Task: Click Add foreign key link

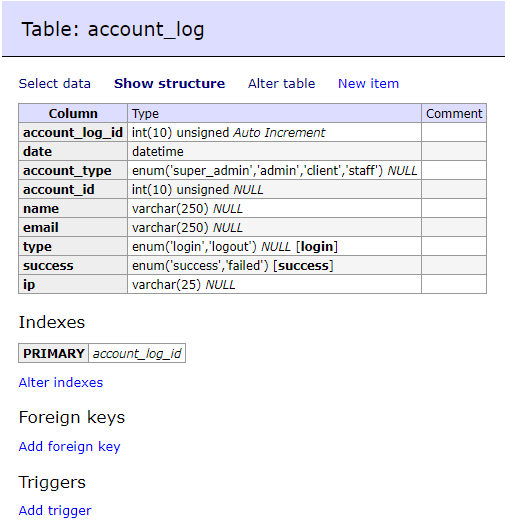Action: pos(69,447)
